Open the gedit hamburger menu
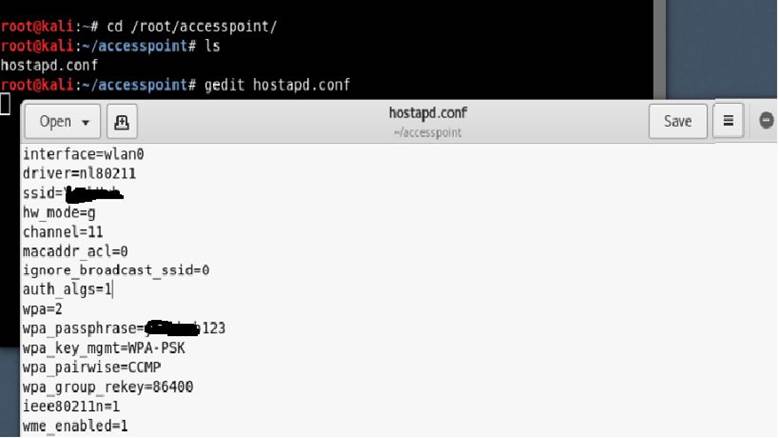The image size is (779, 438). [x=728, y=121]
